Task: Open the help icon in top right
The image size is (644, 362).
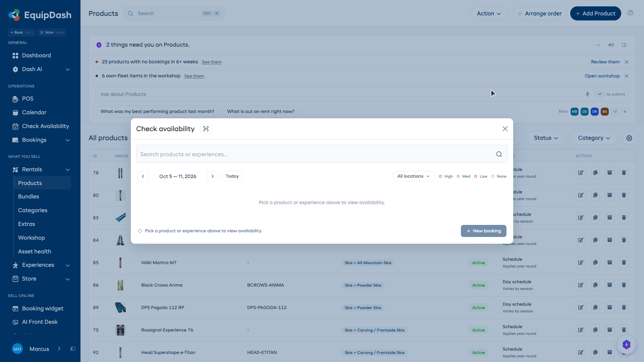Action: 631,13
